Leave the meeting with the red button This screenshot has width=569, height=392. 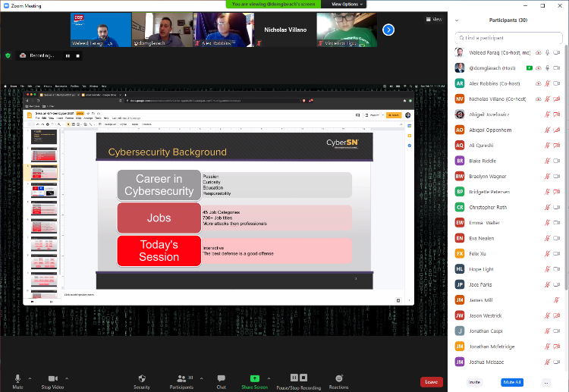(x=432, y=382)
